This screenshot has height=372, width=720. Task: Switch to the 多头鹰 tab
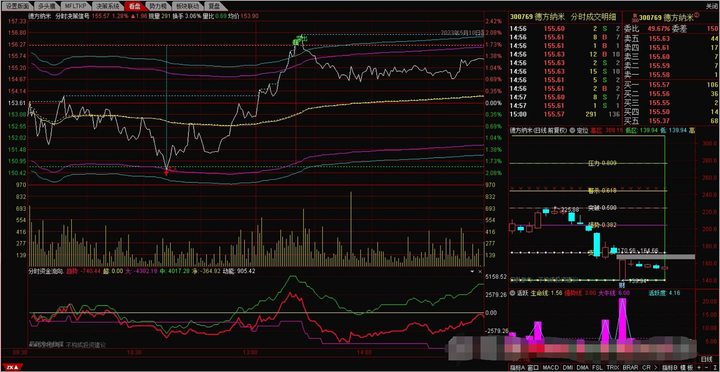coord(47,6)
